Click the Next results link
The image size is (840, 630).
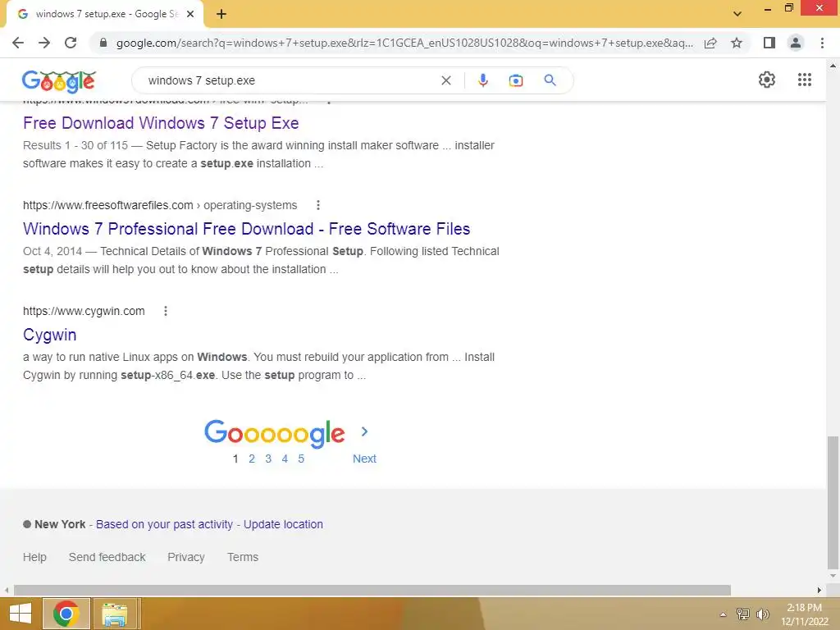click(x=364, y=459)
